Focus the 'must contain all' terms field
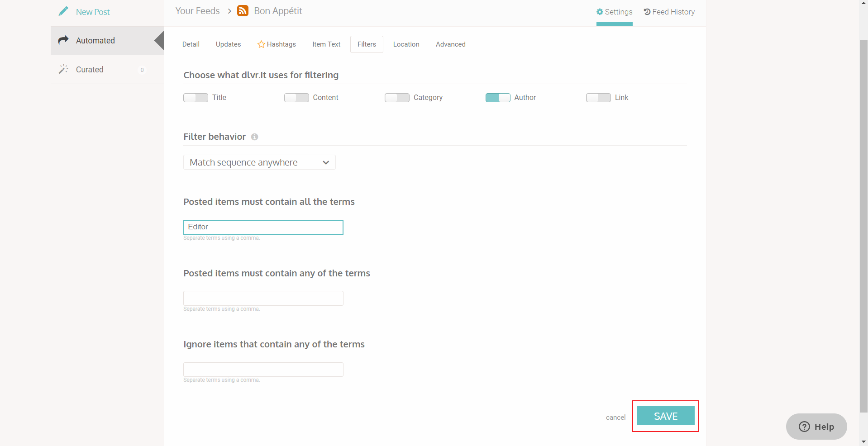The width and height of the screenshot is (868, 446). coord(263,227)
